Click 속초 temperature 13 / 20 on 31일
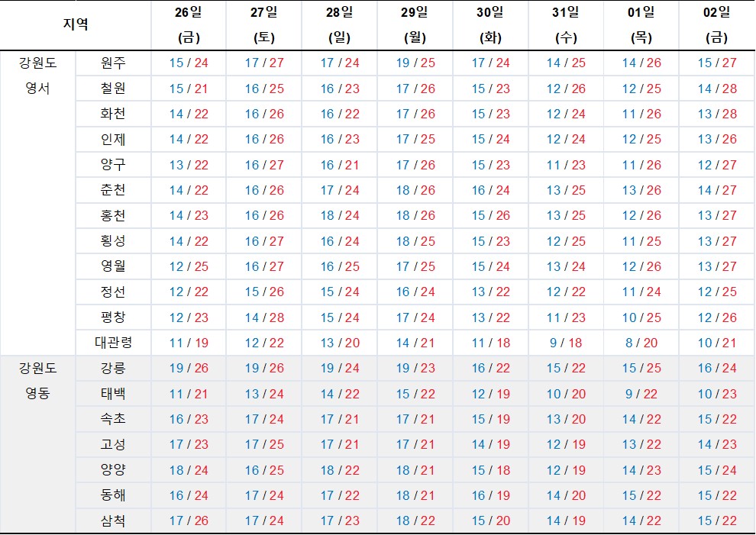This screenshot has height=535, width=756. tap(566, 419)
